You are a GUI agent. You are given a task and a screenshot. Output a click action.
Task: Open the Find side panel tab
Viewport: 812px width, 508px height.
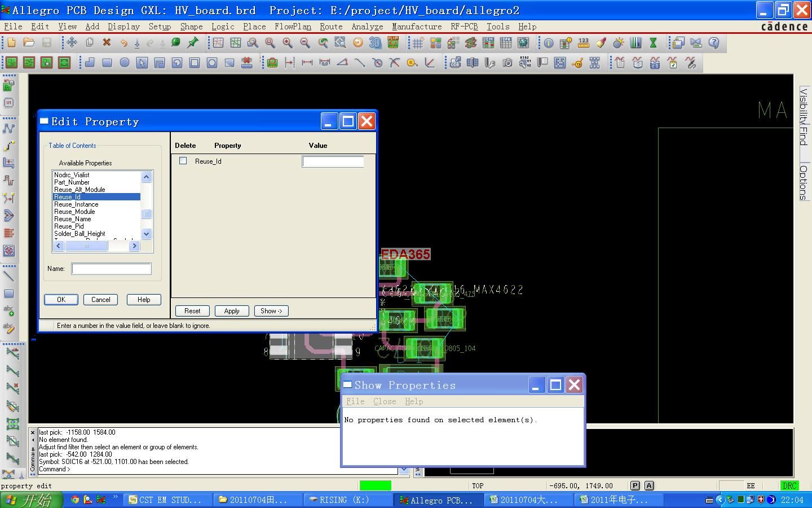point(804,136)
